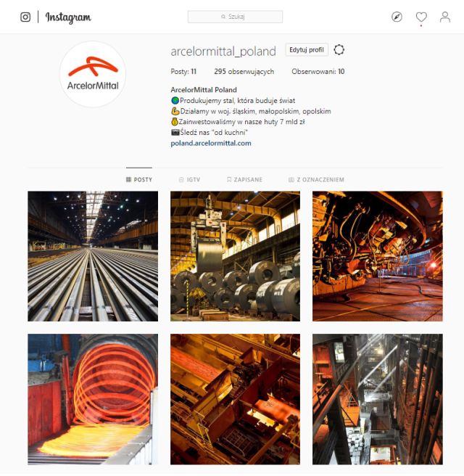This screenshot has height=476, width=464.
Task: Open the Explore compass icon
Action: (x=397, y=17)
